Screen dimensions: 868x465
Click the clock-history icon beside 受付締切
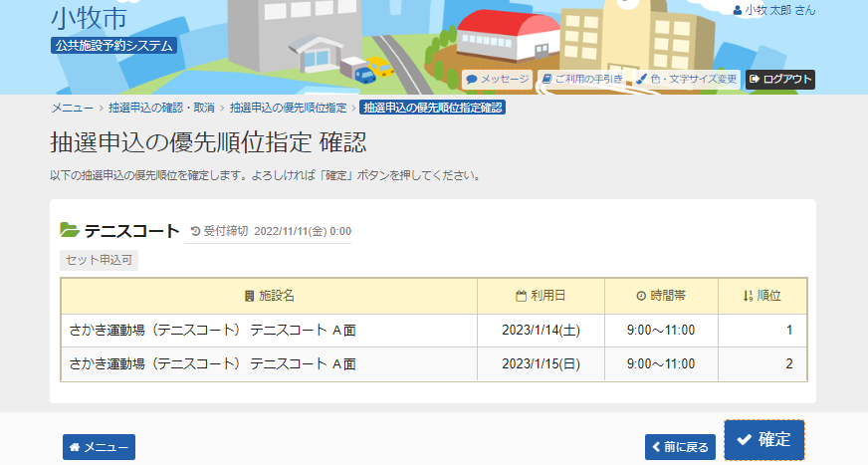[195, 231]
